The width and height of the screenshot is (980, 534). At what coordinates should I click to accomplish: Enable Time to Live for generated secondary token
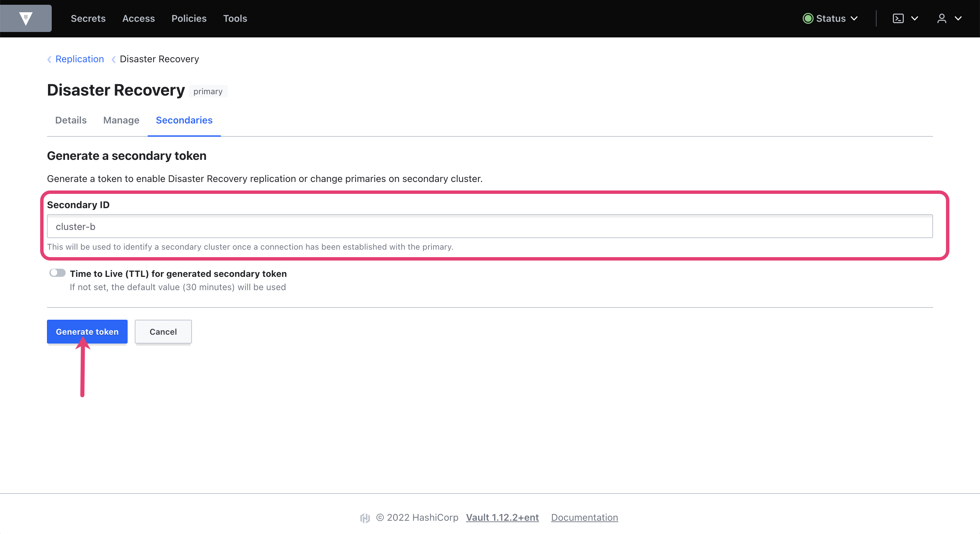coord(58,273)
